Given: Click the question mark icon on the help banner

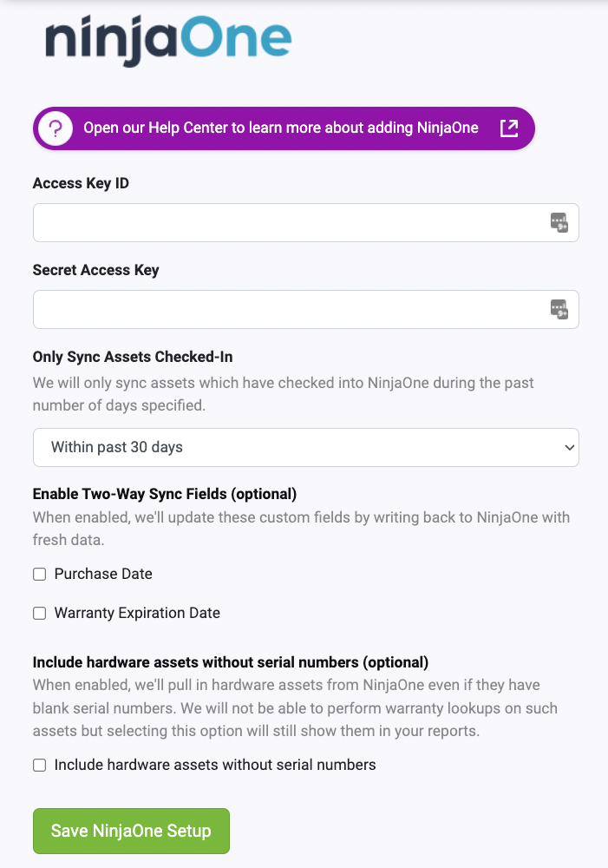Looking at the screenshot, I should pos(55,128).
